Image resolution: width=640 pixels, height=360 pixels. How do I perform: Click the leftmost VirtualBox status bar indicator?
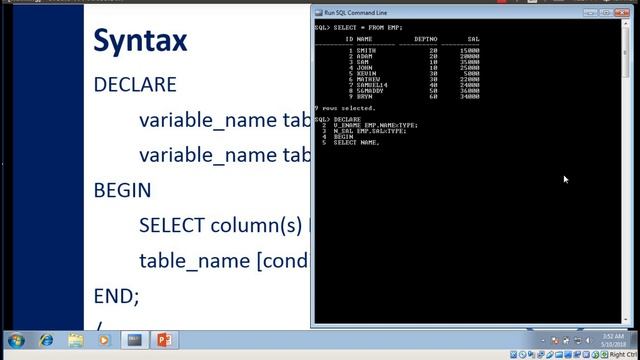[x=513, y=355]
